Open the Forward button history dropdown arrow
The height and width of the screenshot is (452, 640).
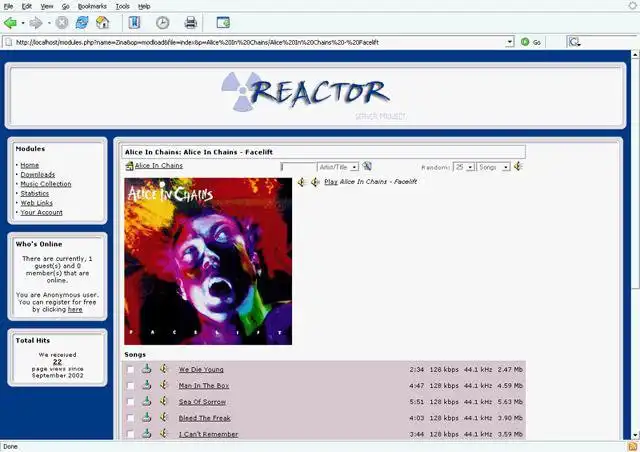49,23
